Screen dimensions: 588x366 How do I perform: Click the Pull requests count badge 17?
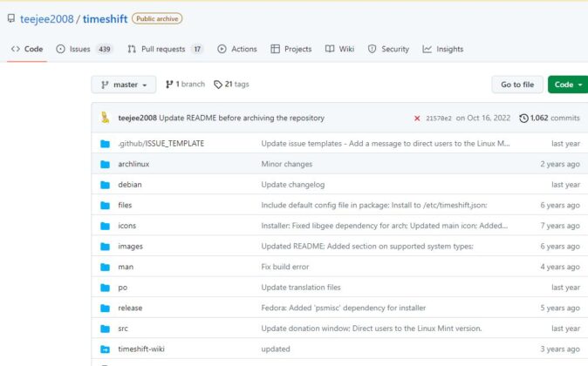[197, 49]
